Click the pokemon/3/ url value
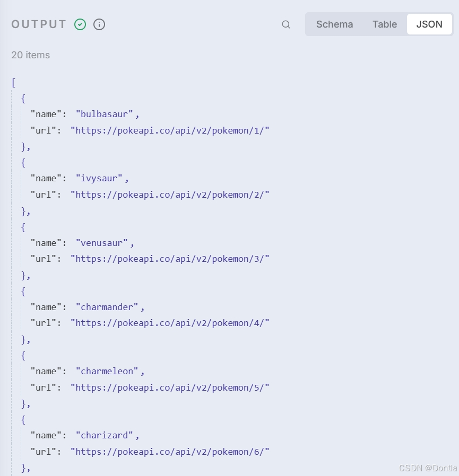459x476 pixels. coord(170,259)
